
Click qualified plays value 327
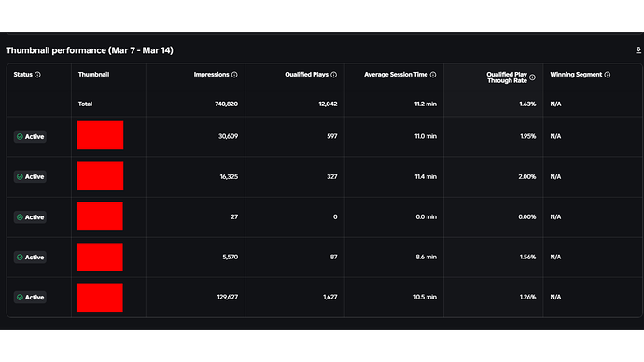click(332, 177)
